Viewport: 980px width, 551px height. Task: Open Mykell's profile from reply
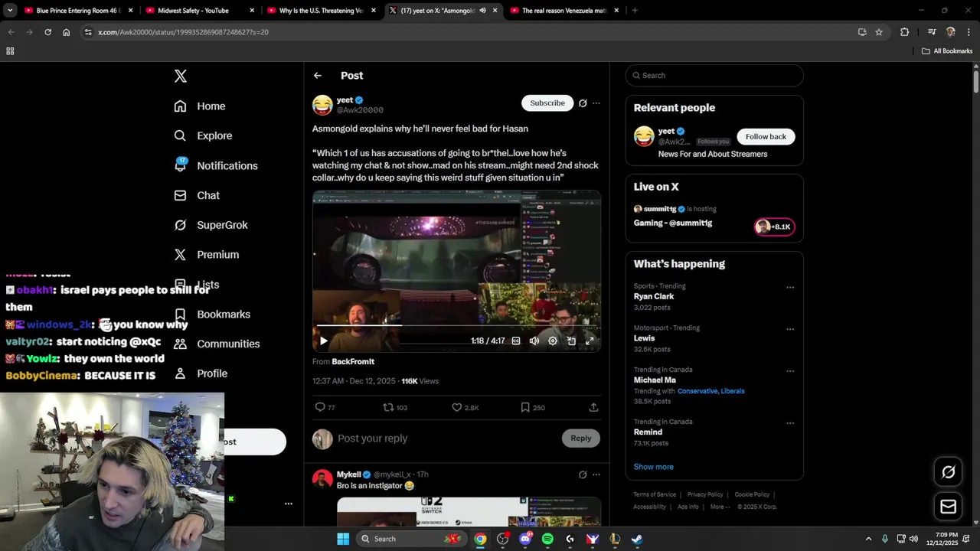tap(349, 474)
